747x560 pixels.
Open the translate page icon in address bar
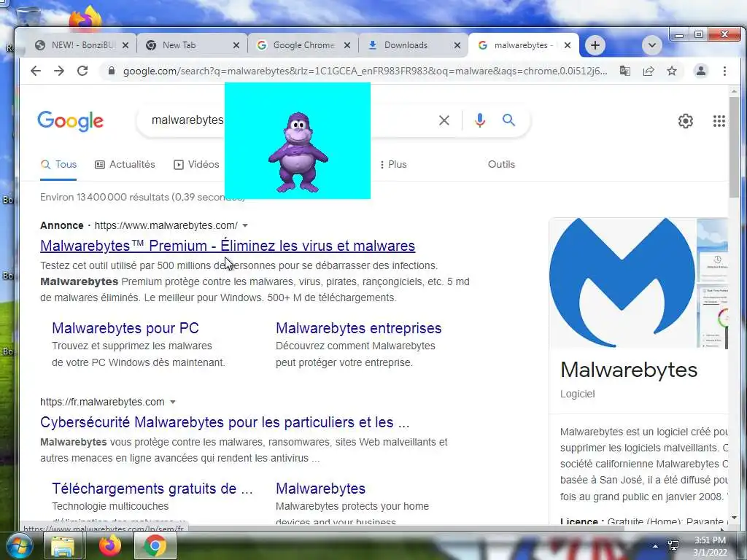point(624,71)
